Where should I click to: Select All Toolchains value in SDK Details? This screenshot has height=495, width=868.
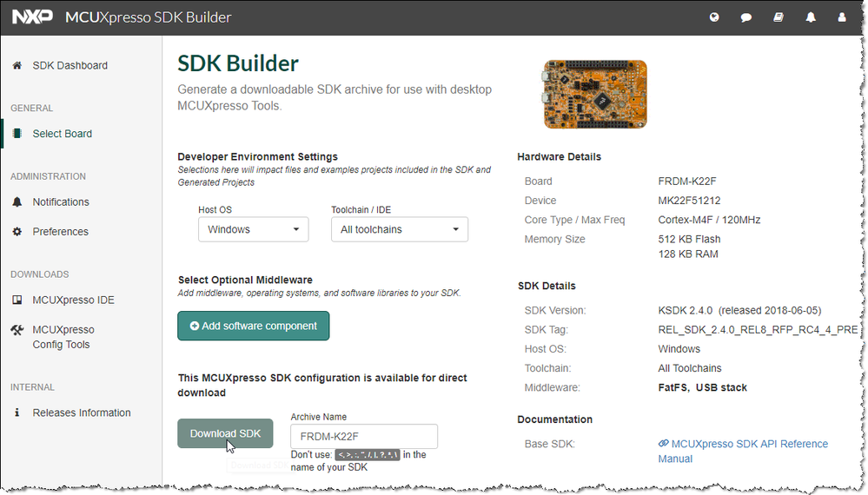(690, 368)
